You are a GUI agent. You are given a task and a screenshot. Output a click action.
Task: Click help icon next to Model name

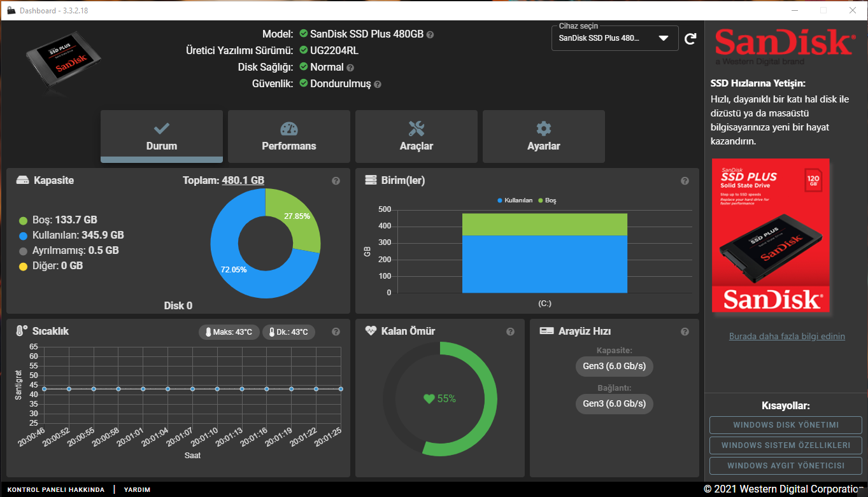coord(430,34)
